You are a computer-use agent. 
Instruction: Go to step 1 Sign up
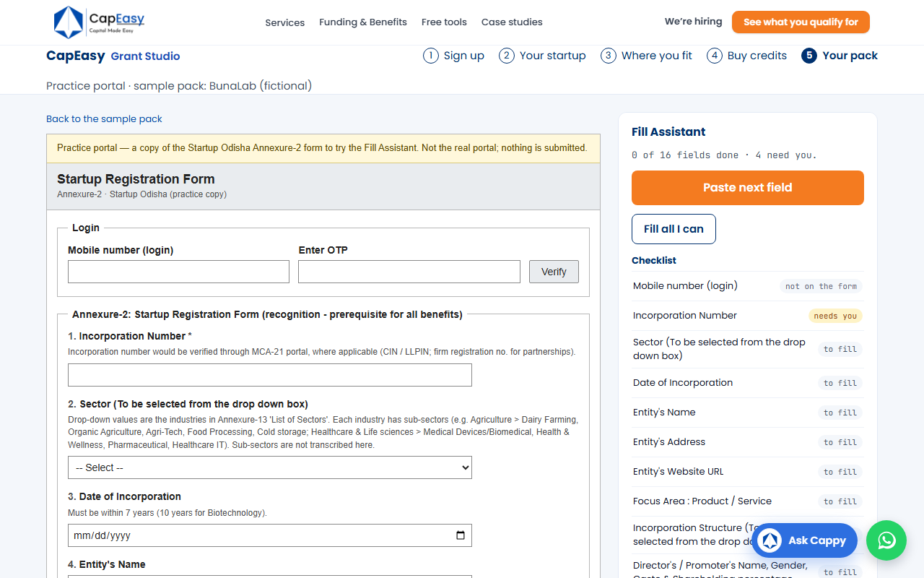[x=453, y=56]
